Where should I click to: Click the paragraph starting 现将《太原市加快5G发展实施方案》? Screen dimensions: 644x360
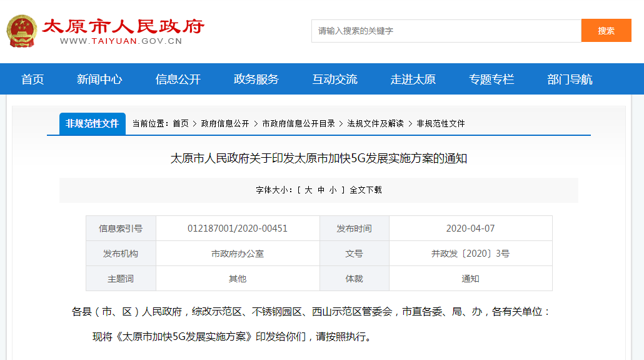(232, 337)
